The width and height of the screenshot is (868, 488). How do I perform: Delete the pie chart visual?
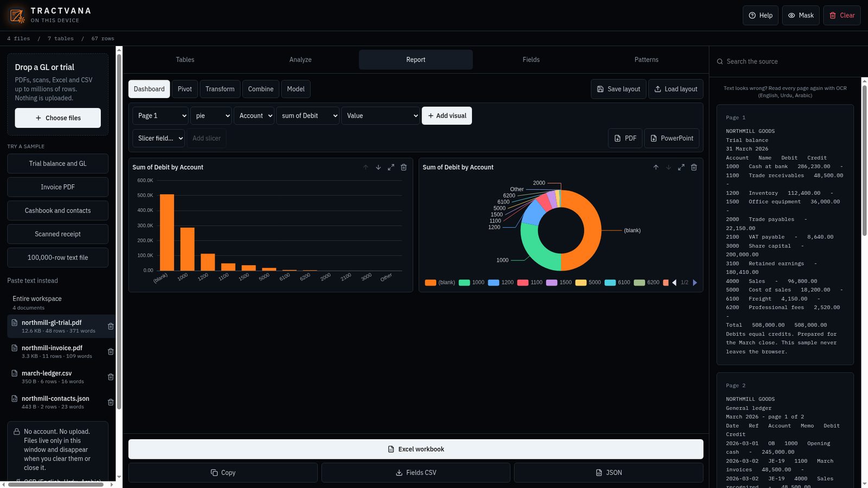(x=694, y=168)
